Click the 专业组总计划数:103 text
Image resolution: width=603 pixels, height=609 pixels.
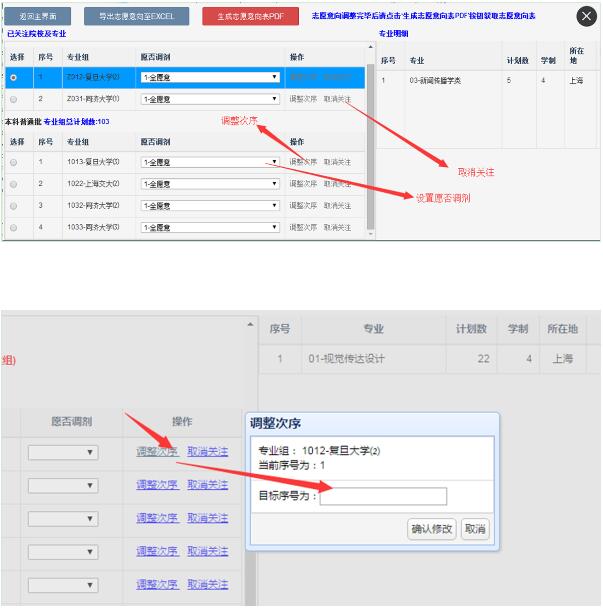[x=76, y=122]
